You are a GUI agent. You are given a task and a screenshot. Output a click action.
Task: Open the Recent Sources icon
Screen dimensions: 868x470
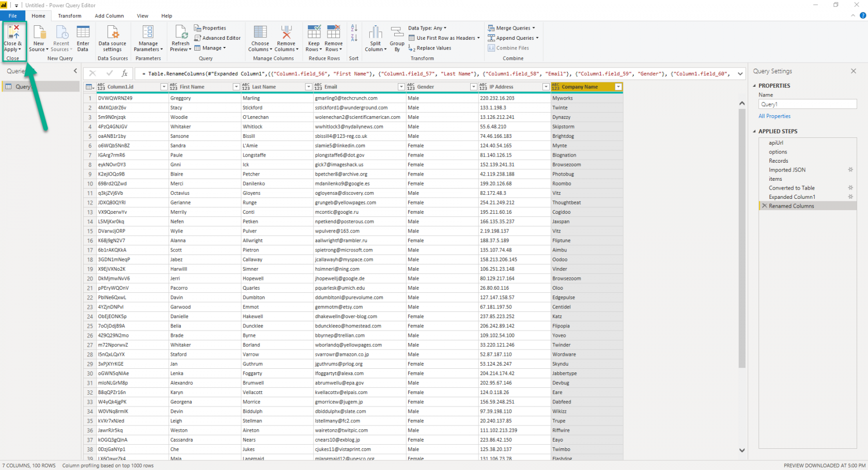click(61, 32)
